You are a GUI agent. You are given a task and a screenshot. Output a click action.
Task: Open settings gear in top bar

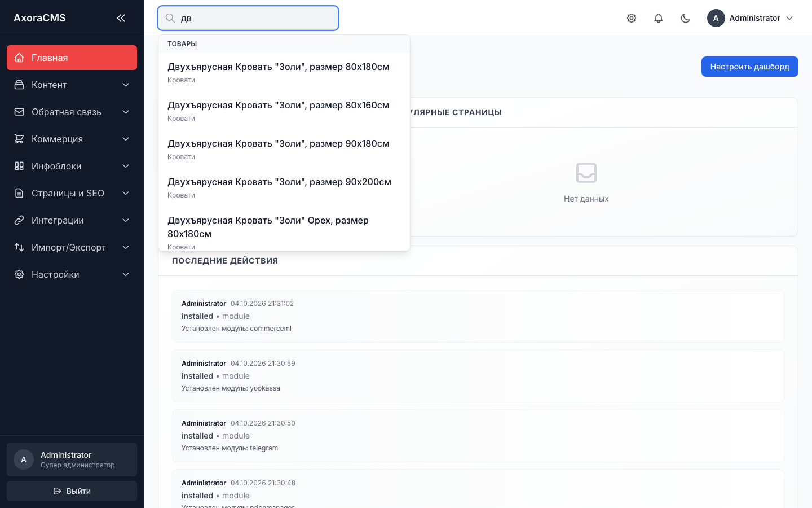point(632,18)
